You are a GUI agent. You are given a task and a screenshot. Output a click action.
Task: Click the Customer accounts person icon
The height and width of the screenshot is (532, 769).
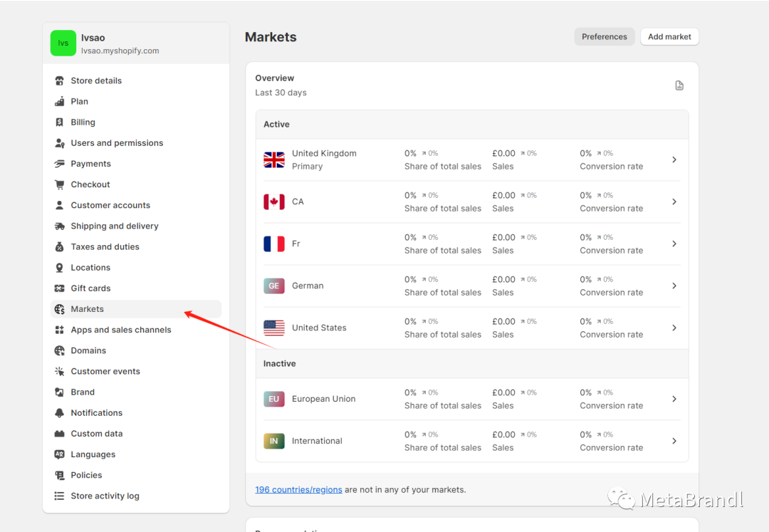[59, 205]
